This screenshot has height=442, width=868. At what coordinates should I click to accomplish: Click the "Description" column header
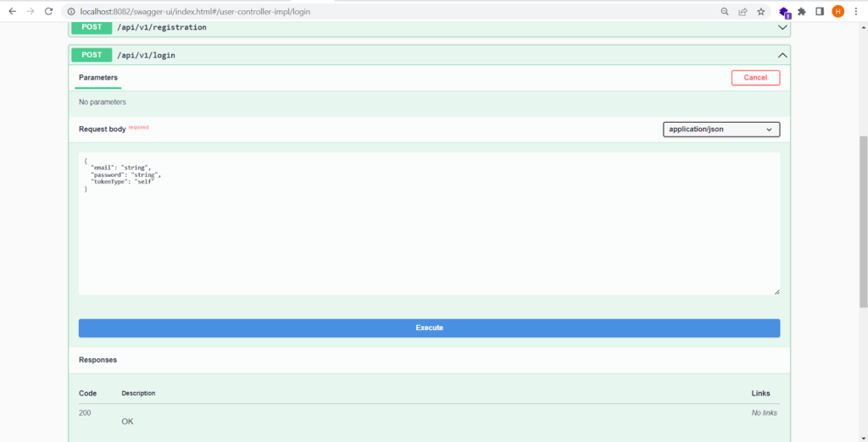tap(138, 394)
